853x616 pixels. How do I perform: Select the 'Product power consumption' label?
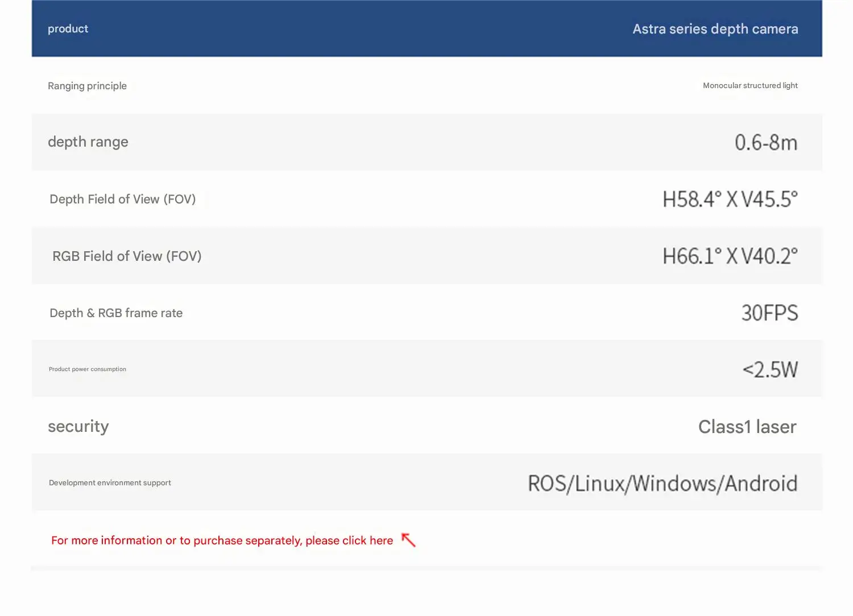(88, 369)
